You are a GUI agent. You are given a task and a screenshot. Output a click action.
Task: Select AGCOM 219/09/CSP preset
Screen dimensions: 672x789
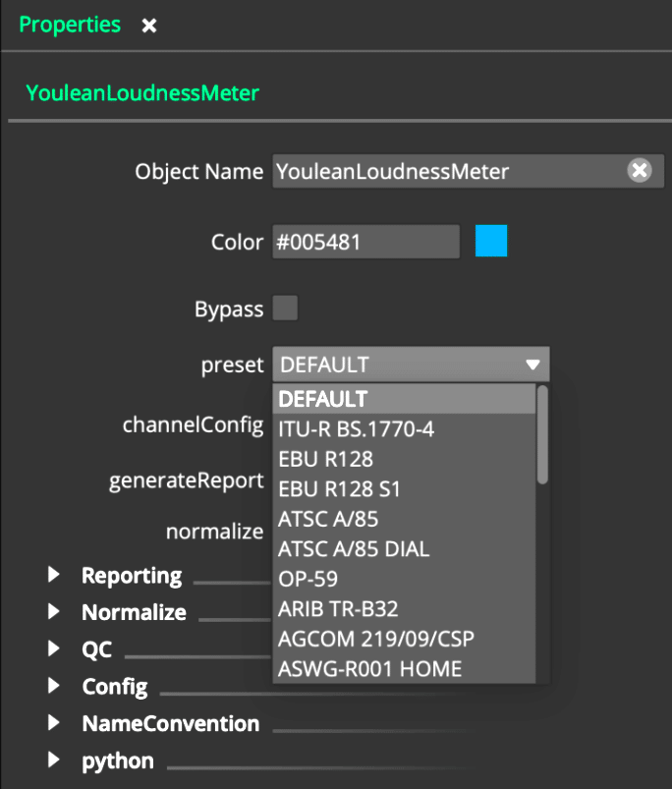[404, 639]
